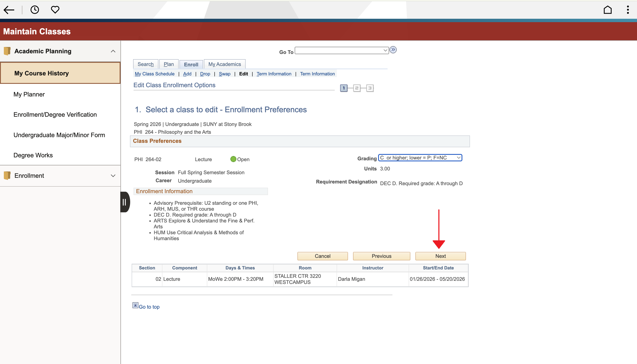Click the Cancel button
637x364 pixels.
323,256
